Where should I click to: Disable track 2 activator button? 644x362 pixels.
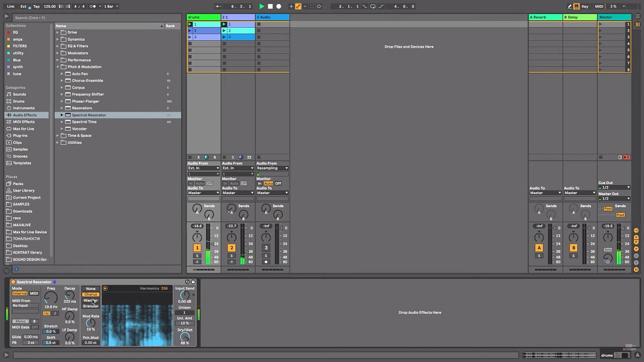coord(231,248)
